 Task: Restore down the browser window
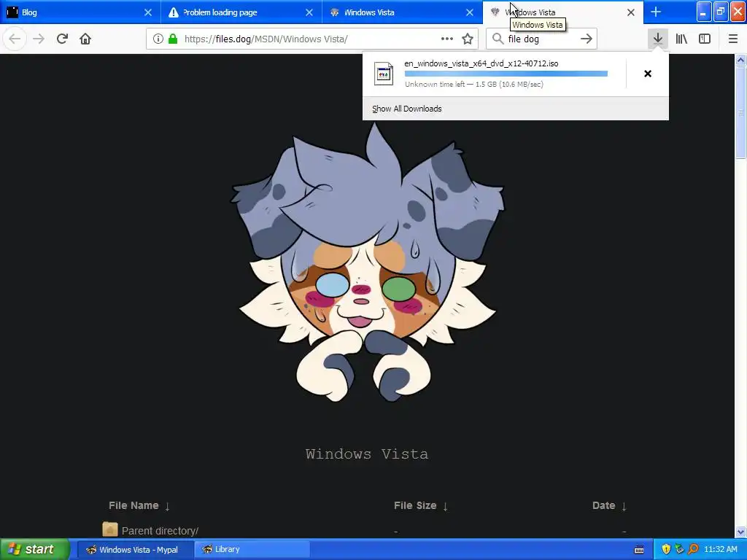pyautogui.click(x=721, y=12)
